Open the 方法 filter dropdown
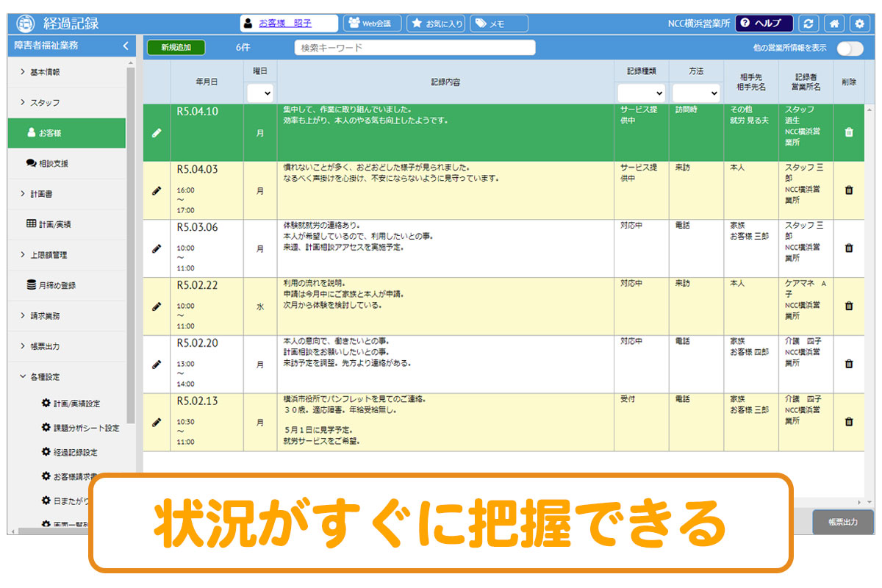The image size is (882, 588). pos(695,93)
